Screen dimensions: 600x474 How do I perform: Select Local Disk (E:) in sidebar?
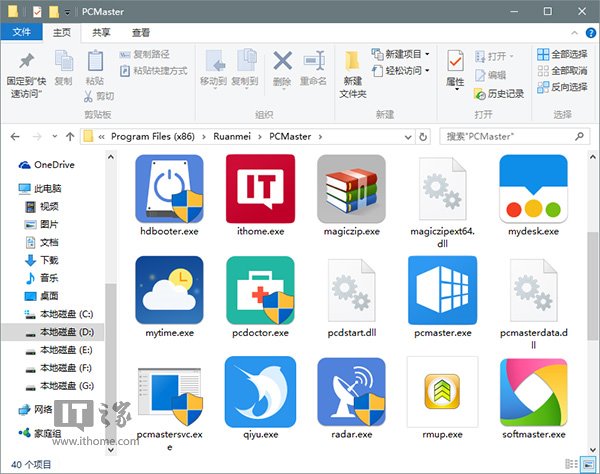pos(59,350)
